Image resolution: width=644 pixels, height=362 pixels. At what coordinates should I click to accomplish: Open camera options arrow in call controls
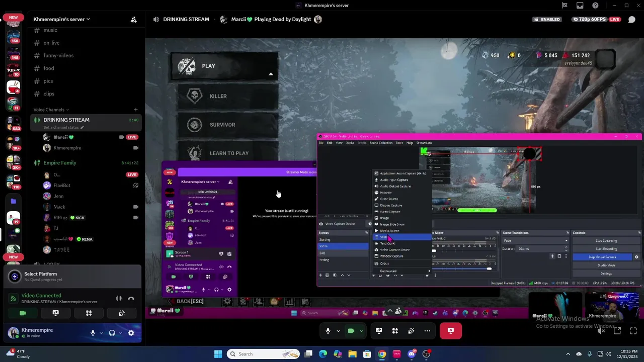tap(361, 331)
